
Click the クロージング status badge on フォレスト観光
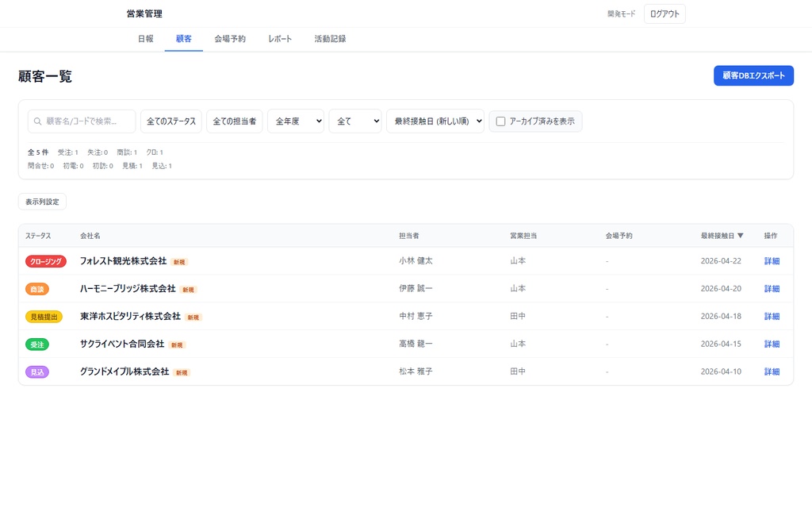point(45,260)
